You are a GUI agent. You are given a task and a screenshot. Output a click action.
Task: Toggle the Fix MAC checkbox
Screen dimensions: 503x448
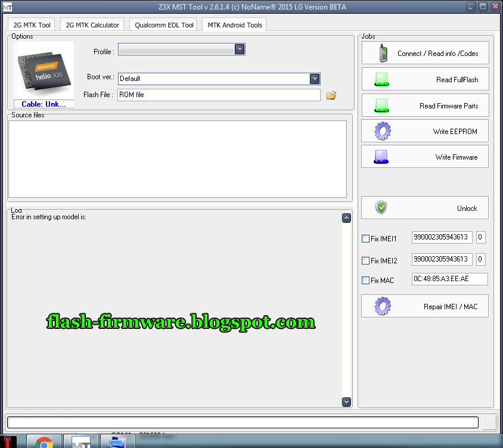(x=366, y=279)
